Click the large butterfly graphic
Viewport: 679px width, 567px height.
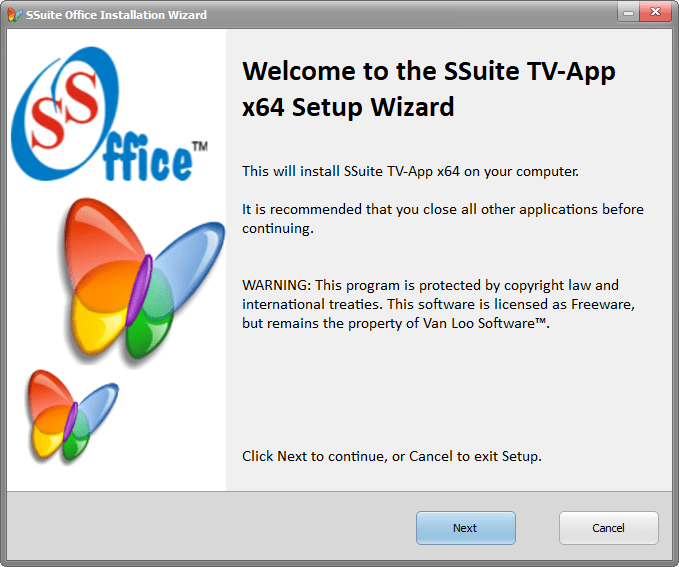coord(141,279)
